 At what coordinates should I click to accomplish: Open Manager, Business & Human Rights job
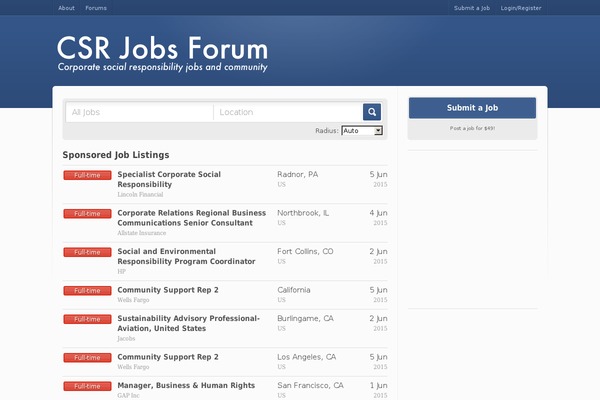point(186,385)
